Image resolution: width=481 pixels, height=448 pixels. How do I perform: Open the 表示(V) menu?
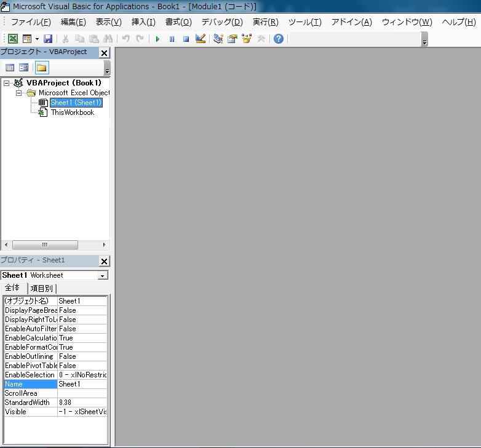(x=109, y=22)
